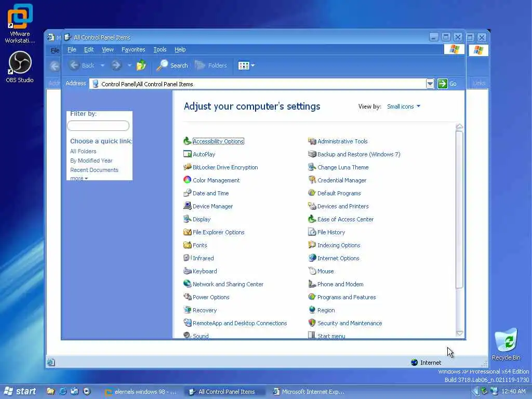The width and height of the screenshot is (532, 399).
Task: Click Security and Maintenance link text
Action: point(350,323)
